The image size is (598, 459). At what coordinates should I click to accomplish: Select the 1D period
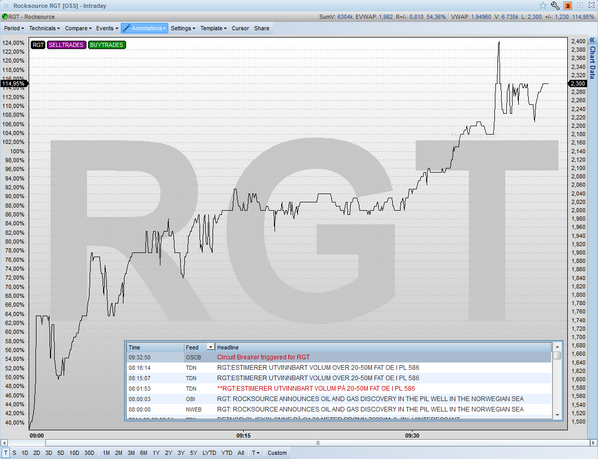(x=25, y=453)
